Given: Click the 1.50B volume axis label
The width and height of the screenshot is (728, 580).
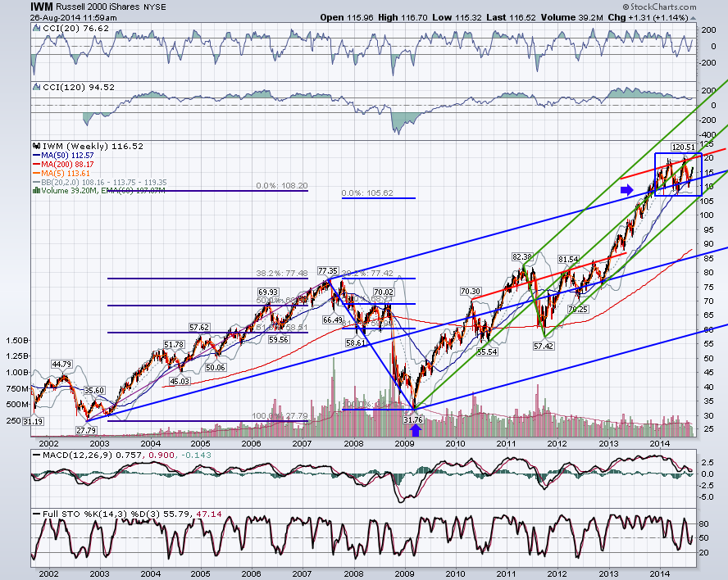Looking at the screenshot, I should tap(16, 340).
